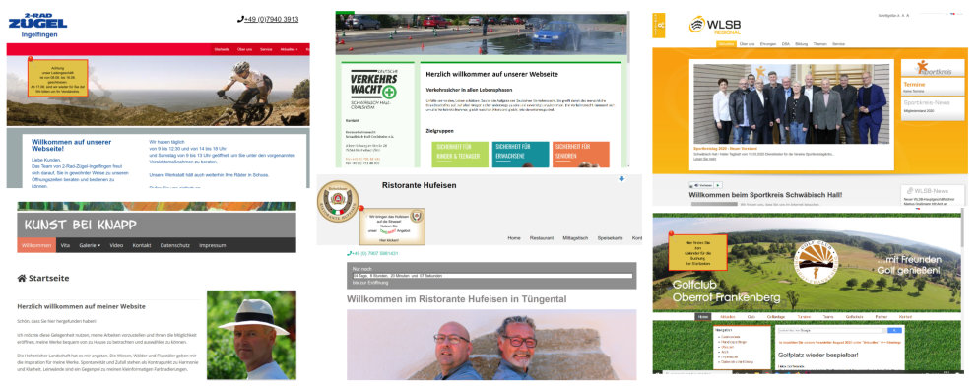Open Turniere in the Golfclub menu
The height and width of the screenshot is (388, 980).
click(x=804, y=317)
